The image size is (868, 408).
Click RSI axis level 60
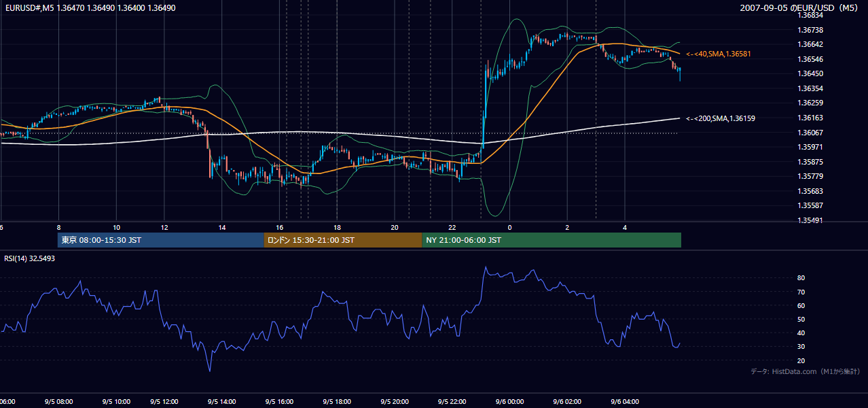[801, 305]
